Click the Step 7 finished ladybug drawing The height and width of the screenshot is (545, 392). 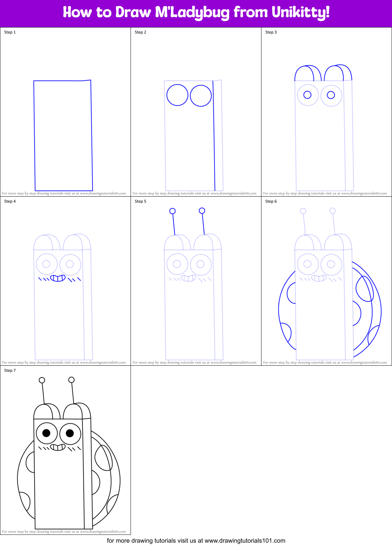coord(68,453)
